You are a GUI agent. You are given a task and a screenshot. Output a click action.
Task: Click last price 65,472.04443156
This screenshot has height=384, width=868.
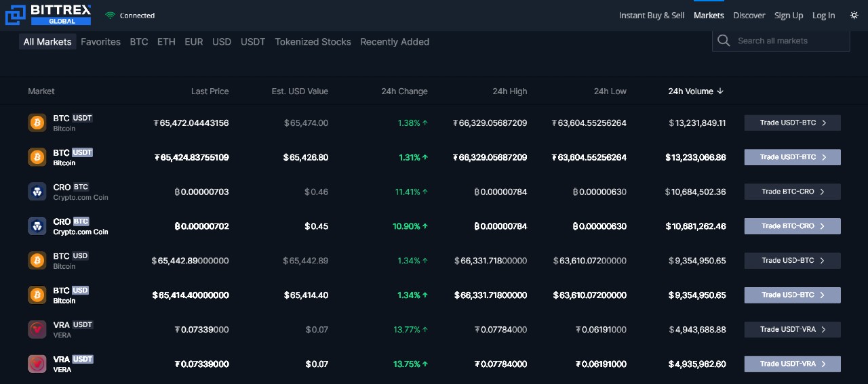(191, 123)
